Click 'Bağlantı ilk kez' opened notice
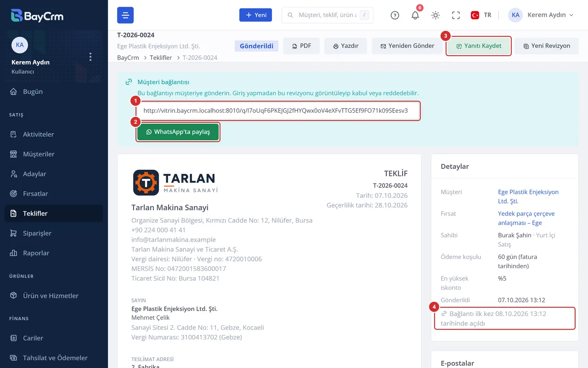This screenshot has height=368, width=588. click(x=504, y=318)
